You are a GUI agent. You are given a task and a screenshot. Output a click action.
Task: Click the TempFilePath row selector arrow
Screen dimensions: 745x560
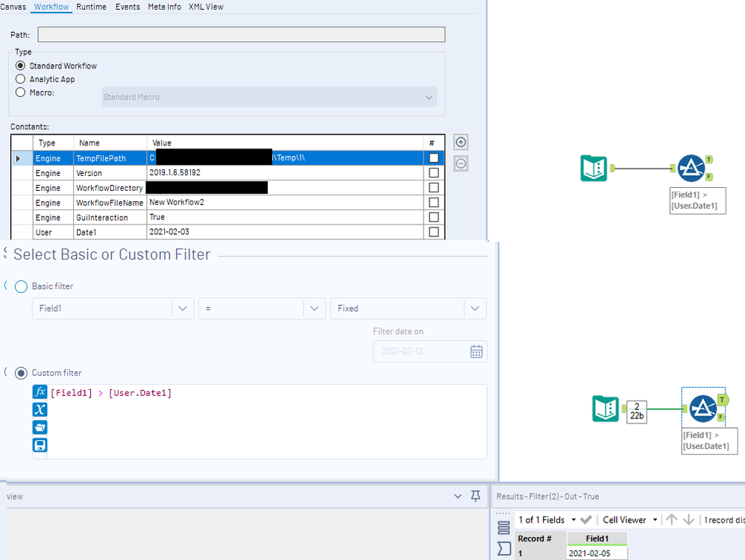pyautogui.click(x=18, y=158)
